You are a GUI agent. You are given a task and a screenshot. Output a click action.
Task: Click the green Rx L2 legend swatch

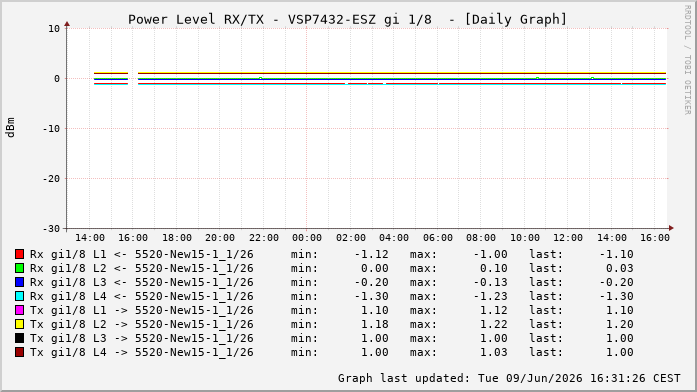pos(19,268)
